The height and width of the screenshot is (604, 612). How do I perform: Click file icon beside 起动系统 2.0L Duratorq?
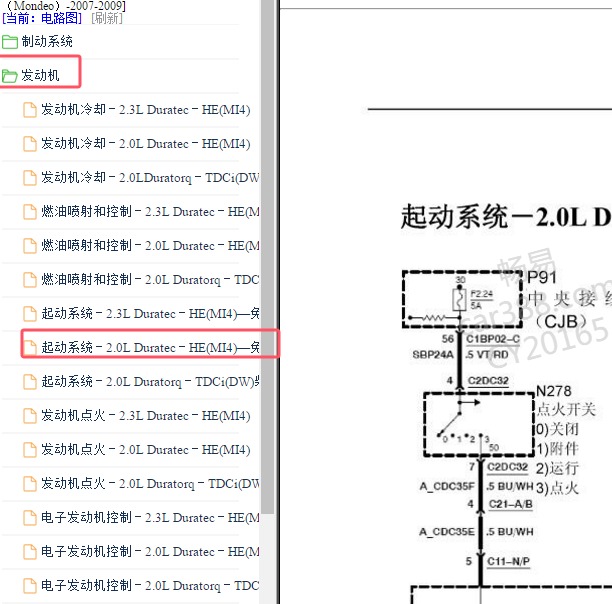30,382
